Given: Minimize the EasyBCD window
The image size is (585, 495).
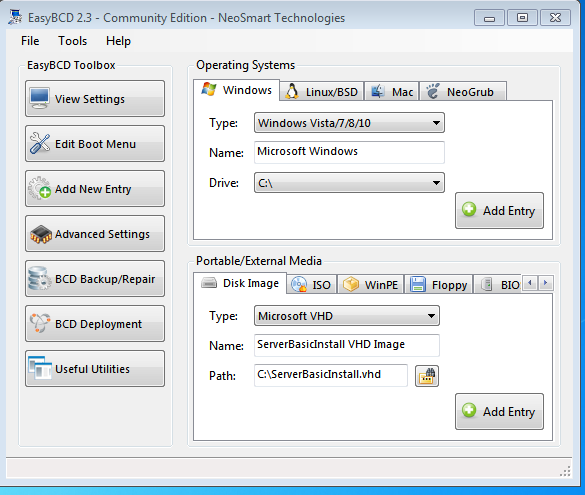Looking at the screenshot, I should 489,18.
